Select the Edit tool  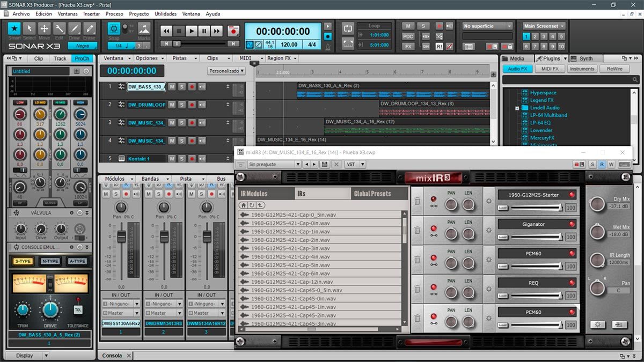60,28
